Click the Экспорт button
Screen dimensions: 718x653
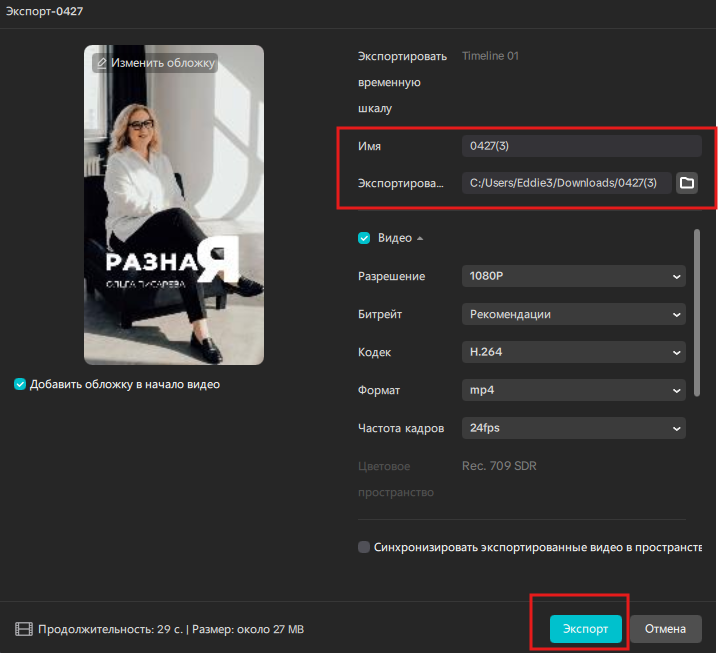[x=586, y=629]
